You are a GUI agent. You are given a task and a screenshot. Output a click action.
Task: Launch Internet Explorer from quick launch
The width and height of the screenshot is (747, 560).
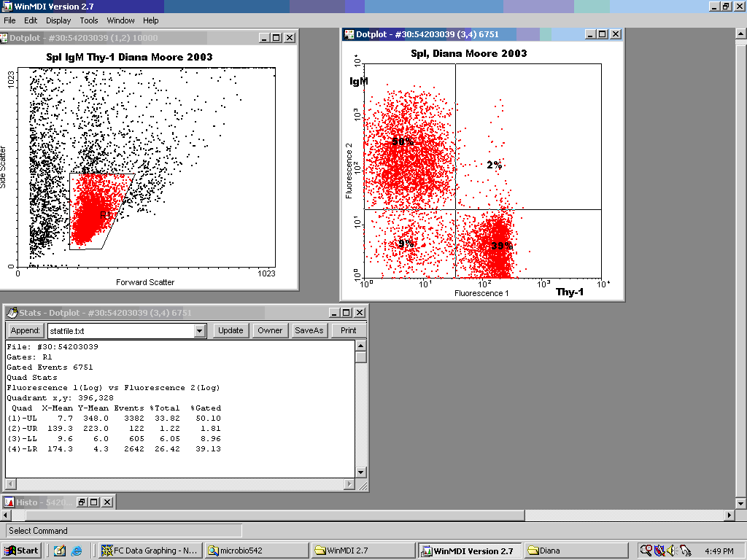(x=77, y=551)
